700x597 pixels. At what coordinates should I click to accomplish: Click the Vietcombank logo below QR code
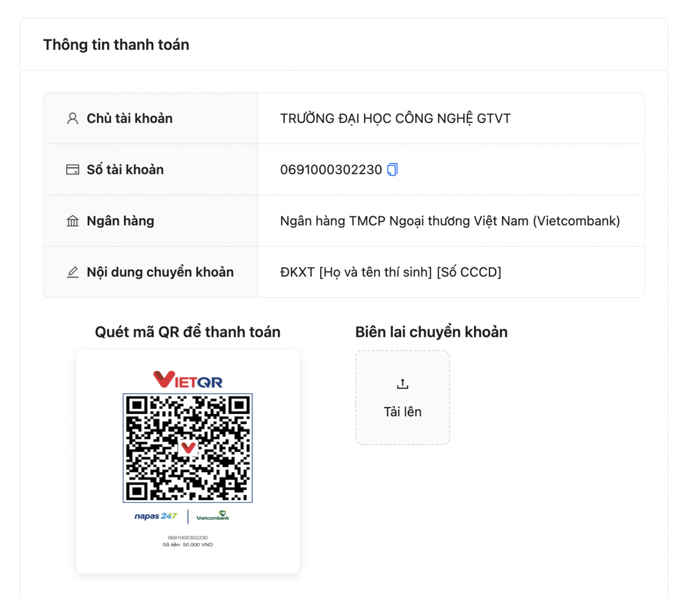pos(213,516)
